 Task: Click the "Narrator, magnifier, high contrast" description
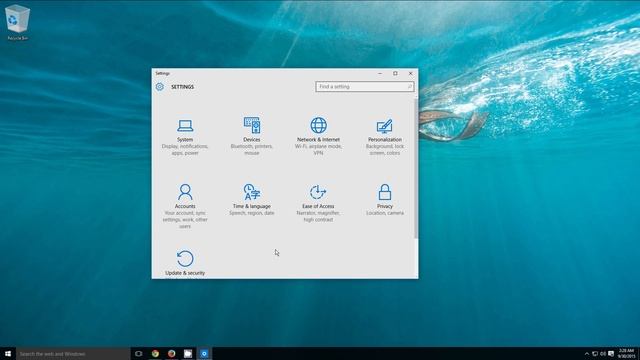318,216
